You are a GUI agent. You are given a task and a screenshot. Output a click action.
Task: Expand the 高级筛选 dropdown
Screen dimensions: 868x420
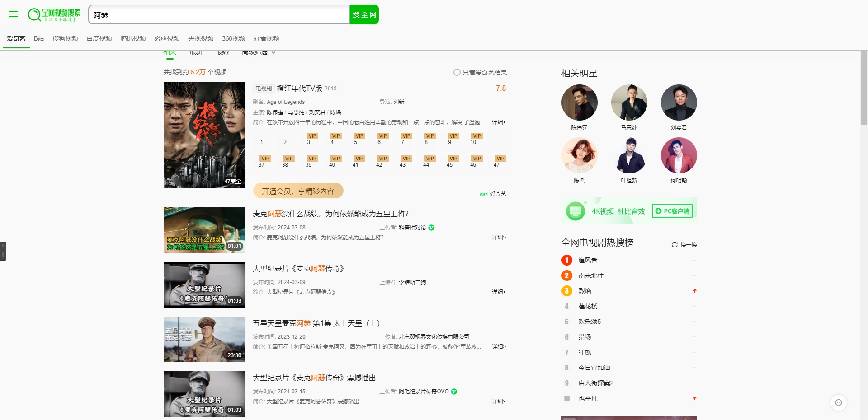259,53
